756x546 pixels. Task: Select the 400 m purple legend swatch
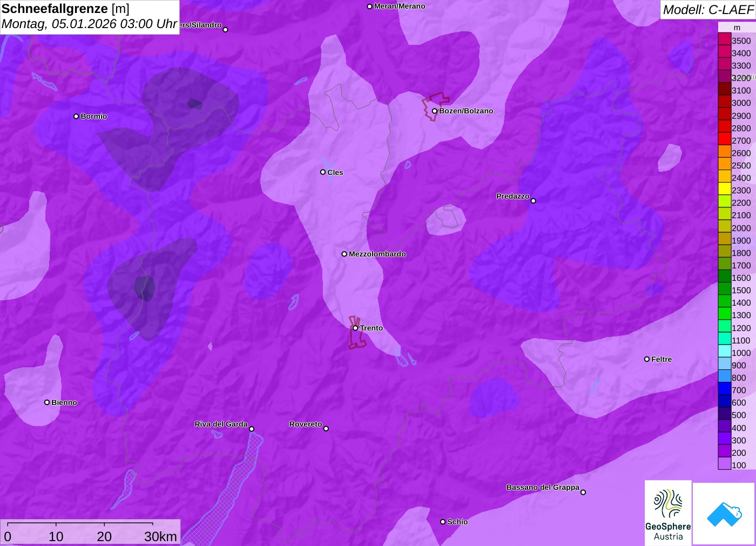pos(724,427)
